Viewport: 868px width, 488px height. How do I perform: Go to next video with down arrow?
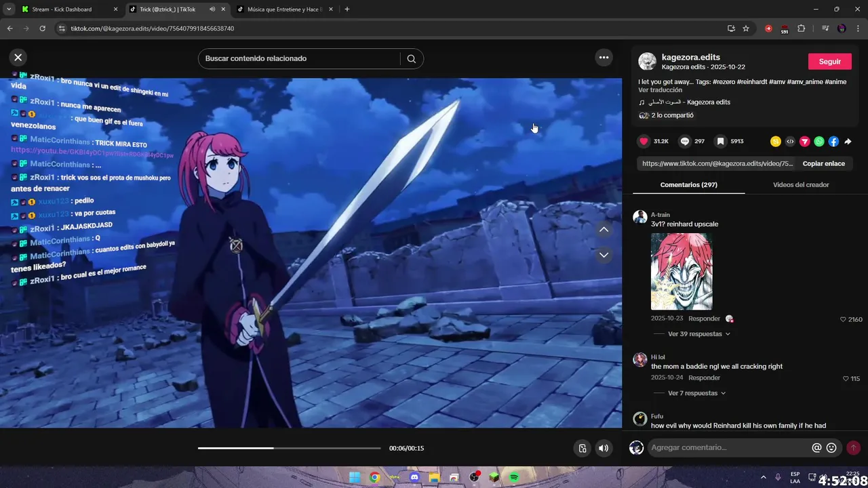point(604,255)
